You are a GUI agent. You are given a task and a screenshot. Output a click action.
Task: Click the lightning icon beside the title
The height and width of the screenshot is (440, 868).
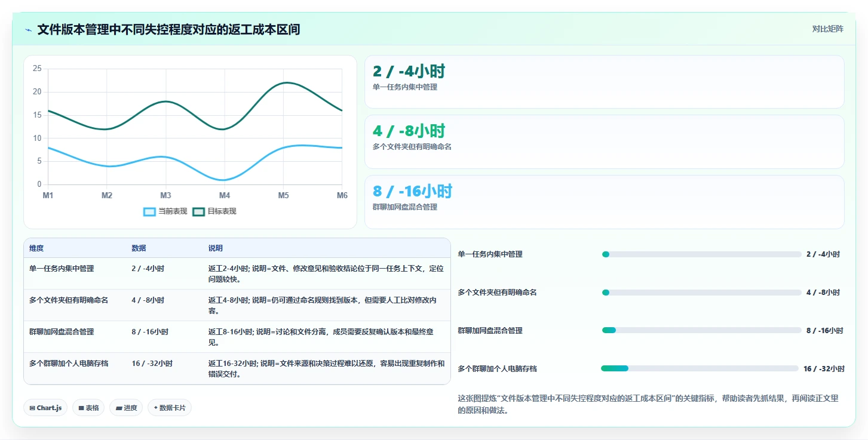[x=28, y=30]
